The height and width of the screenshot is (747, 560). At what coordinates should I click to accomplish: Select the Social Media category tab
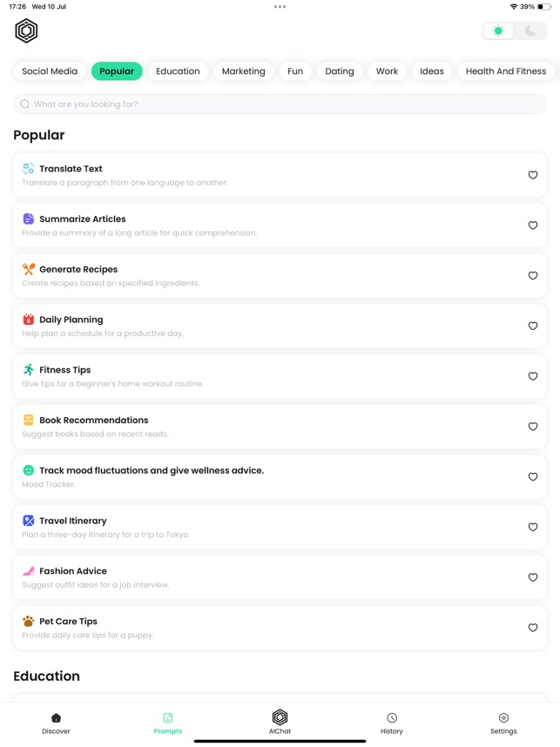pyautogui.click(x=50, y=71)
